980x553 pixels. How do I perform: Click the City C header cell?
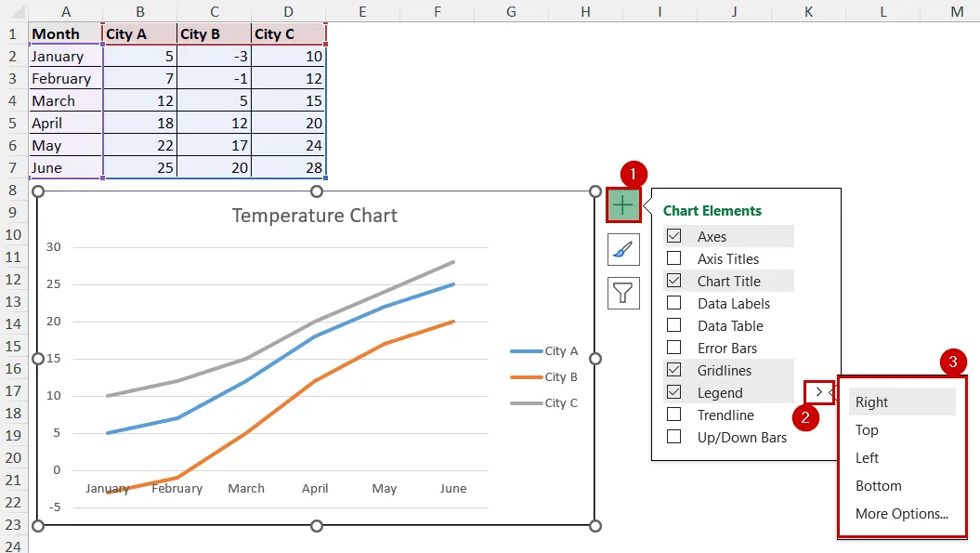[x=288, y=33]
